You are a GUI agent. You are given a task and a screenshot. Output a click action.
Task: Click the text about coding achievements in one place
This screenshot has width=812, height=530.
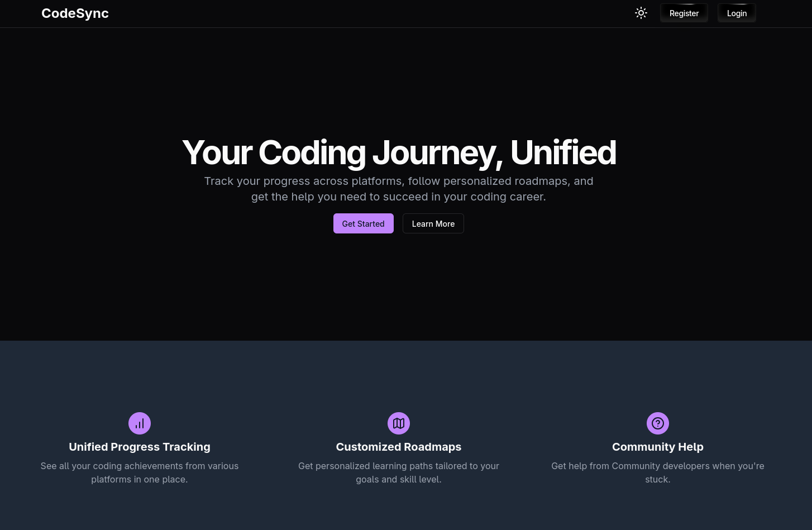click(140, 472)
